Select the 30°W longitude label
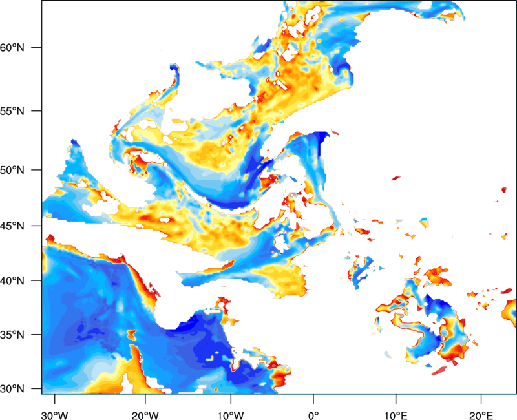517x420 pixels. point(54,415)
